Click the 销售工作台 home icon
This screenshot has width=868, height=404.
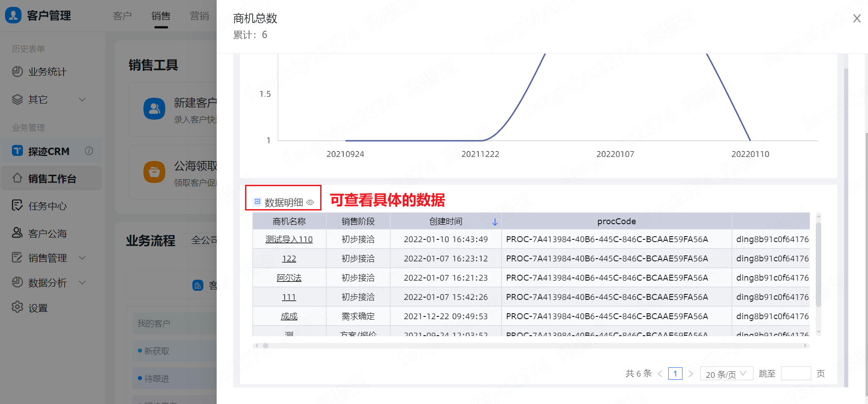click(17, 178)
